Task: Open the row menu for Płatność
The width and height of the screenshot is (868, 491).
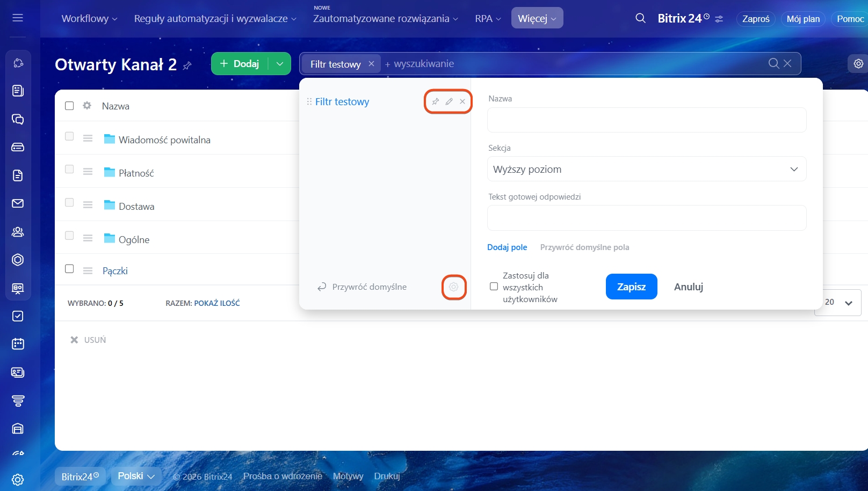Action: click(x=88, y=172)
